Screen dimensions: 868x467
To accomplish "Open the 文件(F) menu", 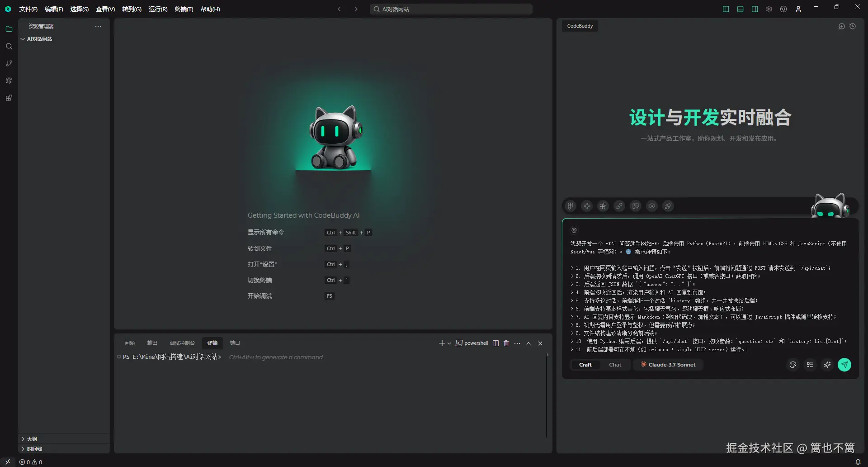I will pyautogui.click(x=28, y=9).
